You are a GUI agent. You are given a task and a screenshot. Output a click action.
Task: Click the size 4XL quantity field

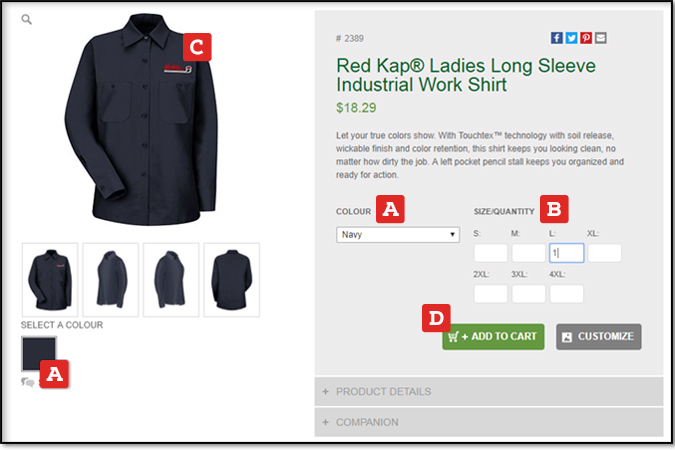tap(566, 294)
